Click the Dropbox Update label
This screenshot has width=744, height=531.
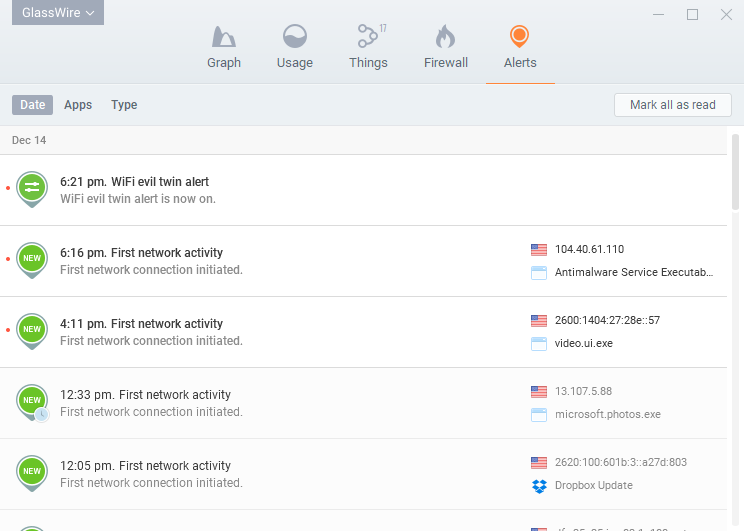[594, 485]
